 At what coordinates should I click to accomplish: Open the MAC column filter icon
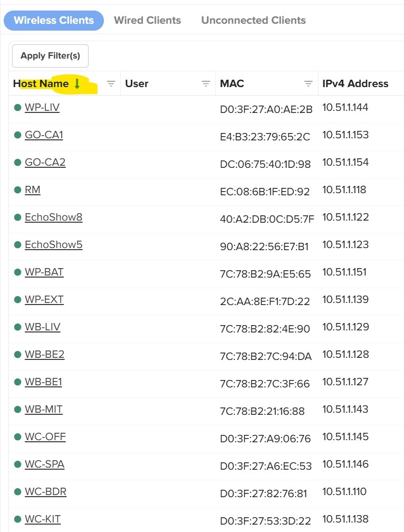(309, 84)
